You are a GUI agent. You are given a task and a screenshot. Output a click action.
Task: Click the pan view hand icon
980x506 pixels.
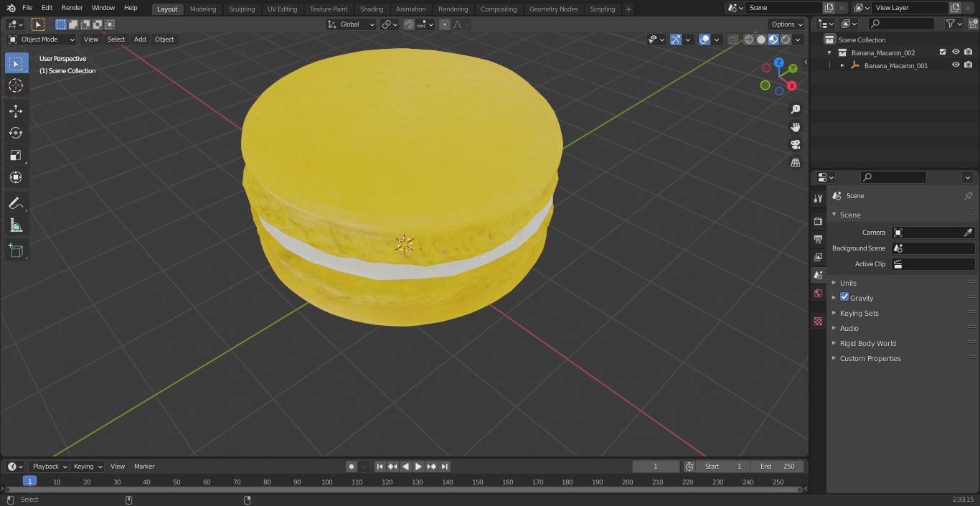pyautogui.click(x=795, y=127)
